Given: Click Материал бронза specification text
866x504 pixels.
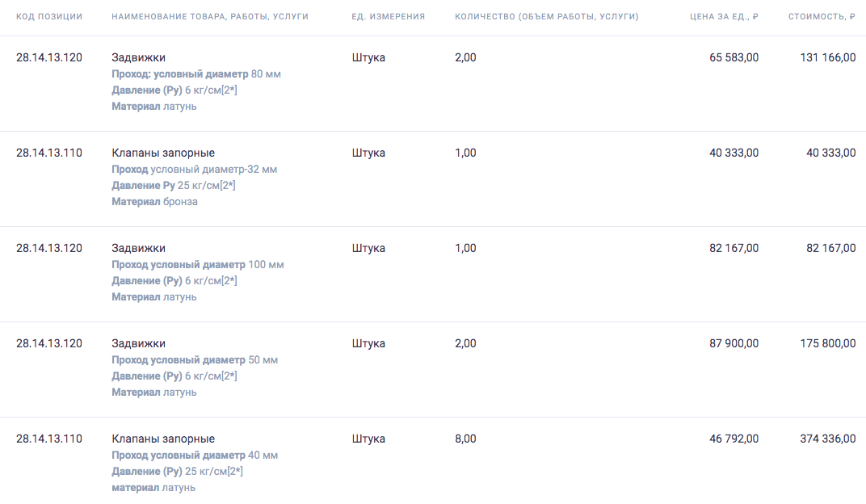Looking at the screenshot, I should pyautogui.click(x=154, y=201).
